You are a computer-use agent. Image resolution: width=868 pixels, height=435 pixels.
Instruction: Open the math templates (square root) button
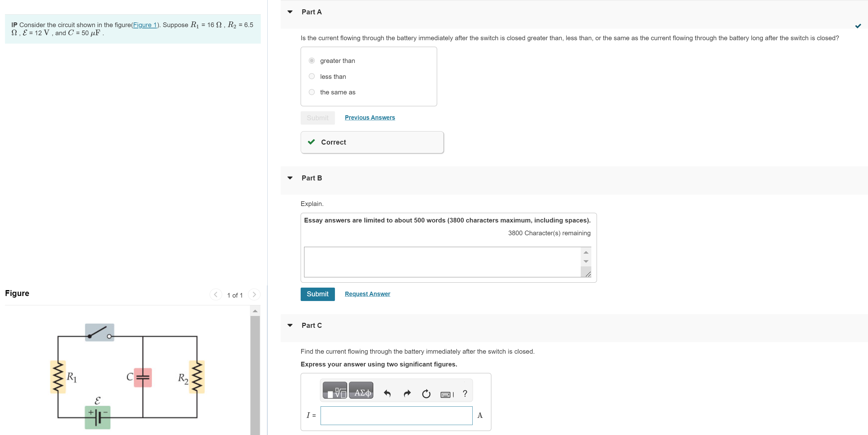[x=335, y=390]
